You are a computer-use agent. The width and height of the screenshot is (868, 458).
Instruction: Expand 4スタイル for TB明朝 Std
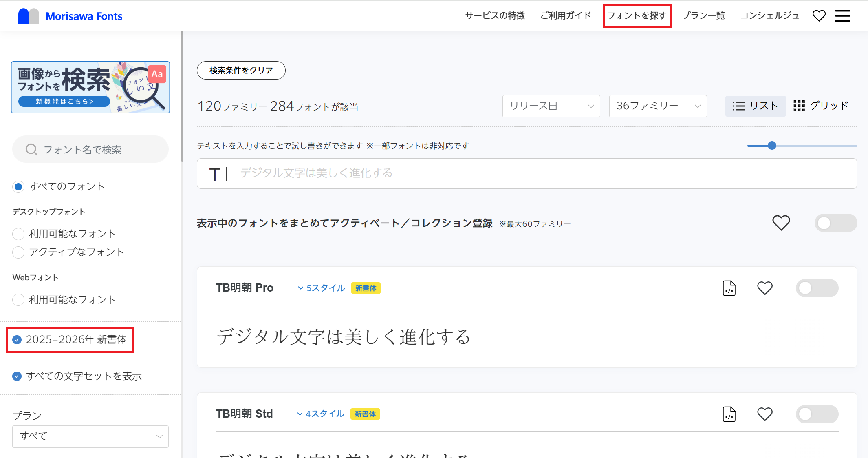tap(321, 414)
